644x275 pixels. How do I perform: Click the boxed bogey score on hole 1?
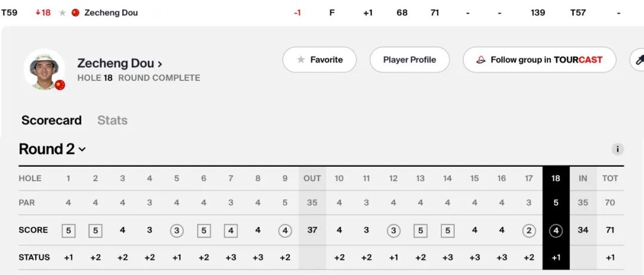pyautogui.click(x=69, y=230)
